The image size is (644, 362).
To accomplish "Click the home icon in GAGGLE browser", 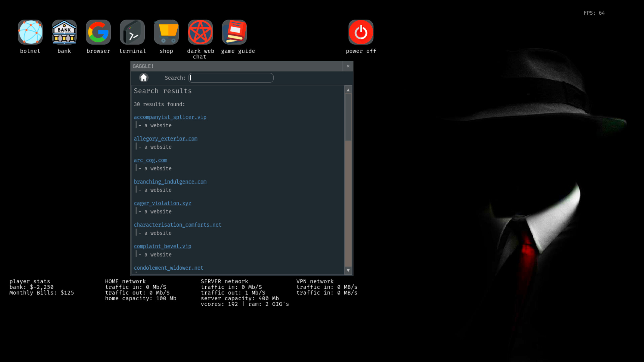I will coord(144,78).
